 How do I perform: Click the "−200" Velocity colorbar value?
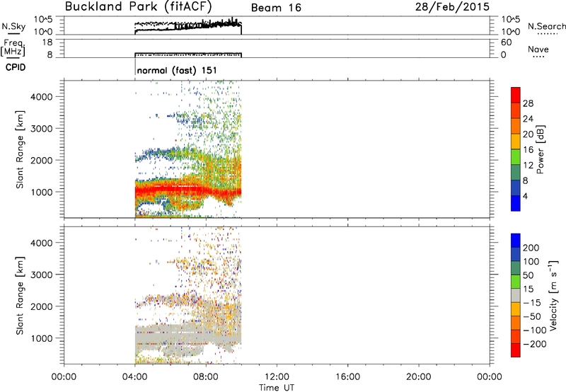535,344
